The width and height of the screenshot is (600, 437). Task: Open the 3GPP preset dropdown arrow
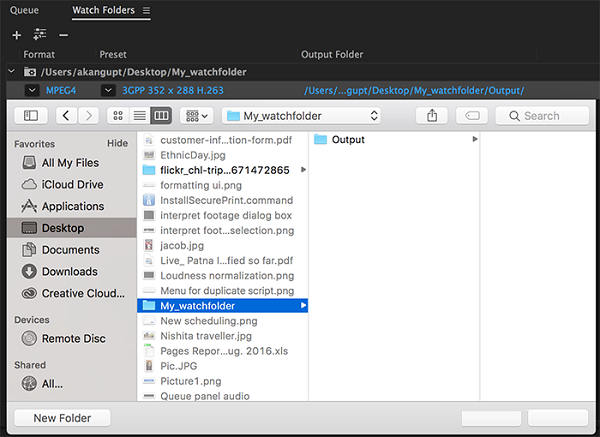tap(108, 91)
